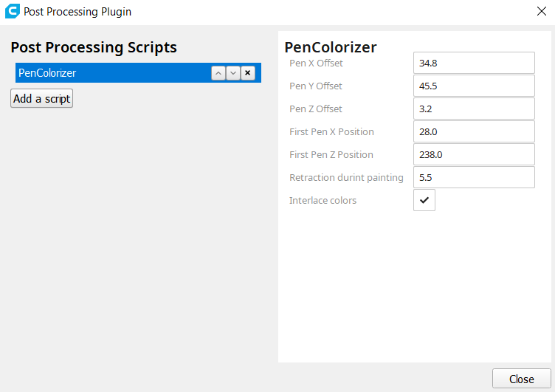Click the Interlace colors label

click(323, 200)
